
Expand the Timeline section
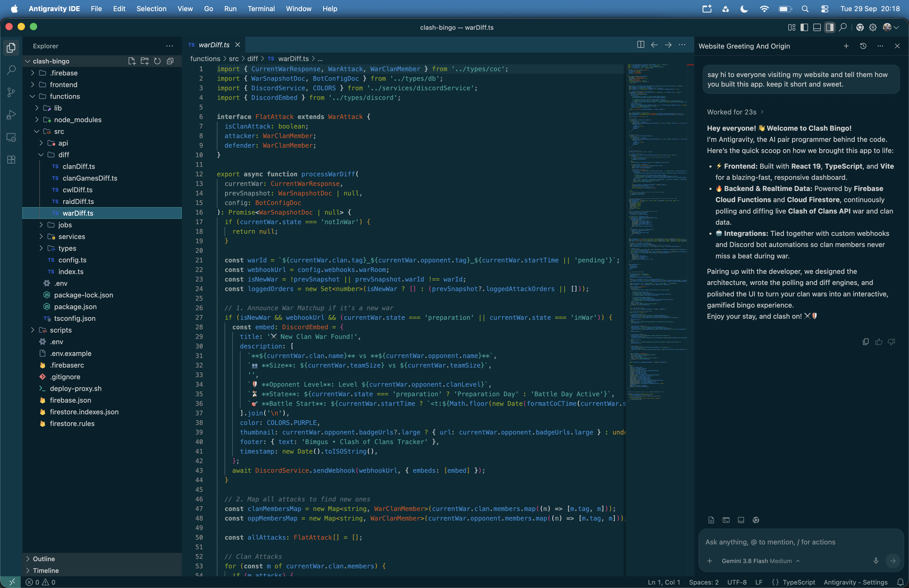[x=102, y=570]
